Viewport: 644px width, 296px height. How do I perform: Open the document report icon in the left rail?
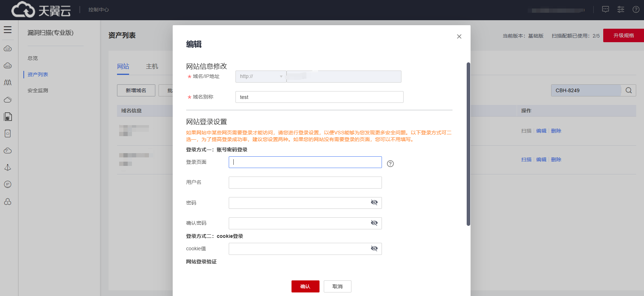8,117
